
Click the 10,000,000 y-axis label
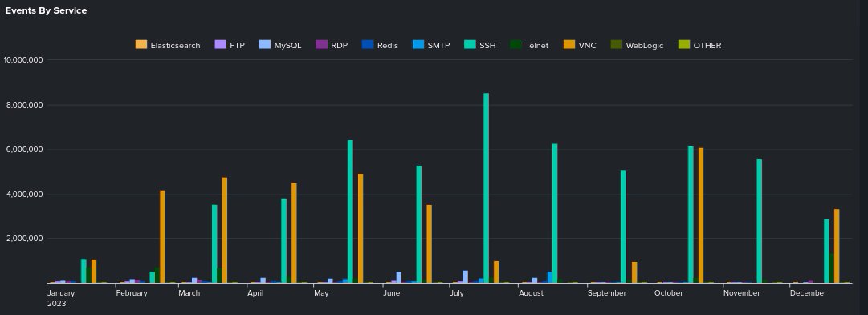click(x=23, y=59)
